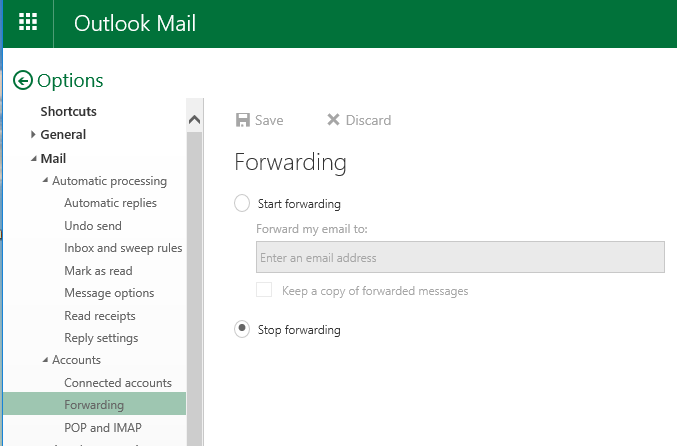Check Keep a copy of forwarded messages
The height and width of the screenshot is (446, 677).
[x=264, y=290]
